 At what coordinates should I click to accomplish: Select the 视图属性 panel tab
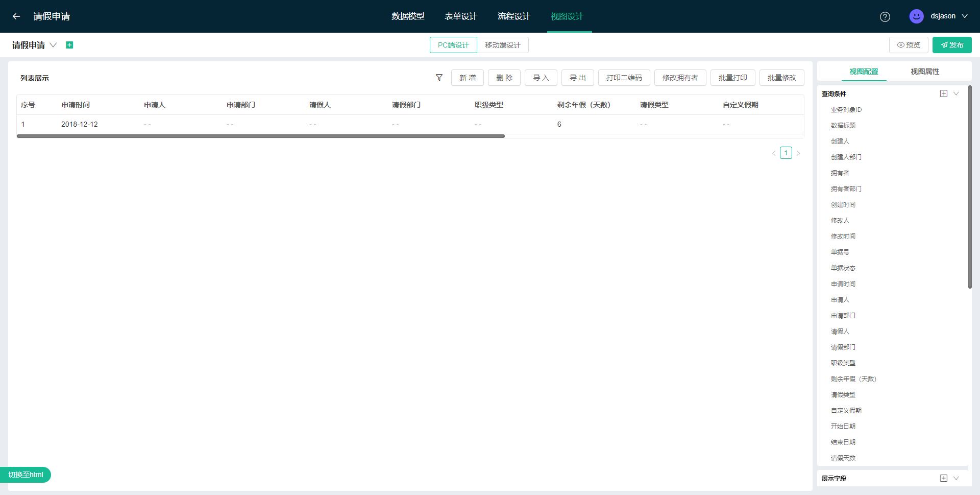[x=925, y=72]
